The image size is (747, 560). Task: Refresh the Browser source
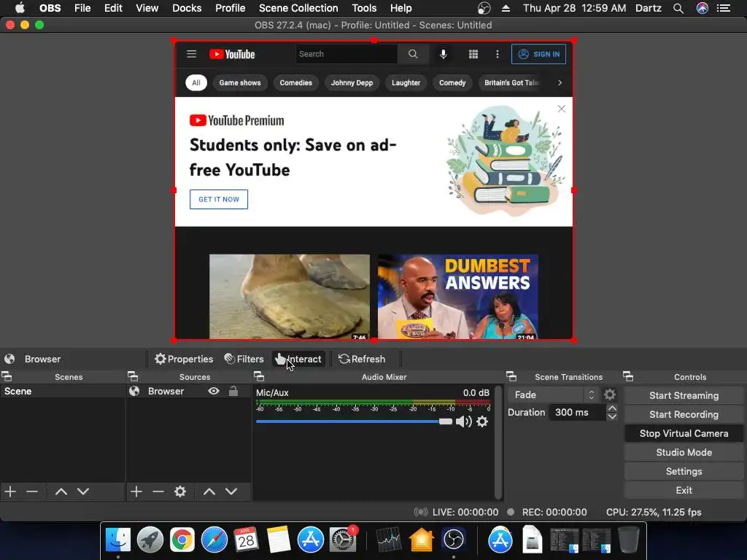[362, 359]
